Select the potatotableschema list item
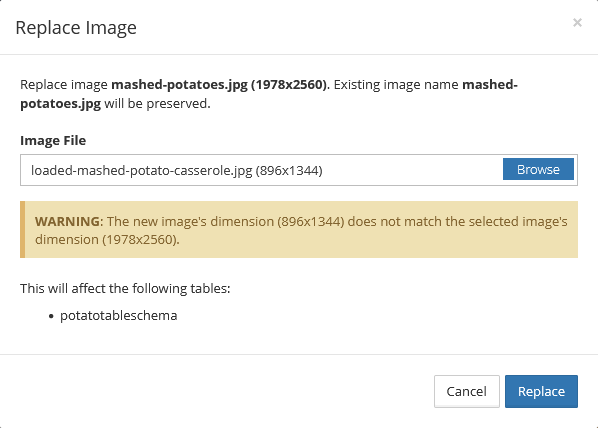The width and height of the screenshot is (598, 428). tap(119, 316)
